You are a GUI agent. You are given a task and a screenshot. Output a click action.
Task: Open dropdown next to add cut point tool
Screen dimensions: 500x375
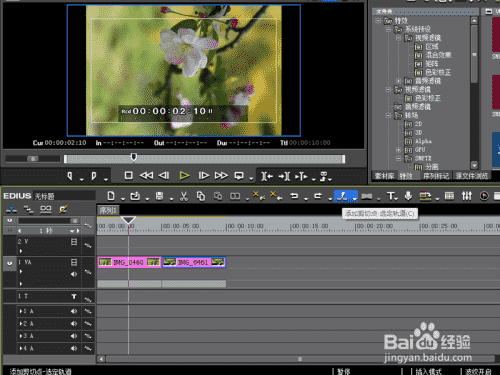pos(355,199)
